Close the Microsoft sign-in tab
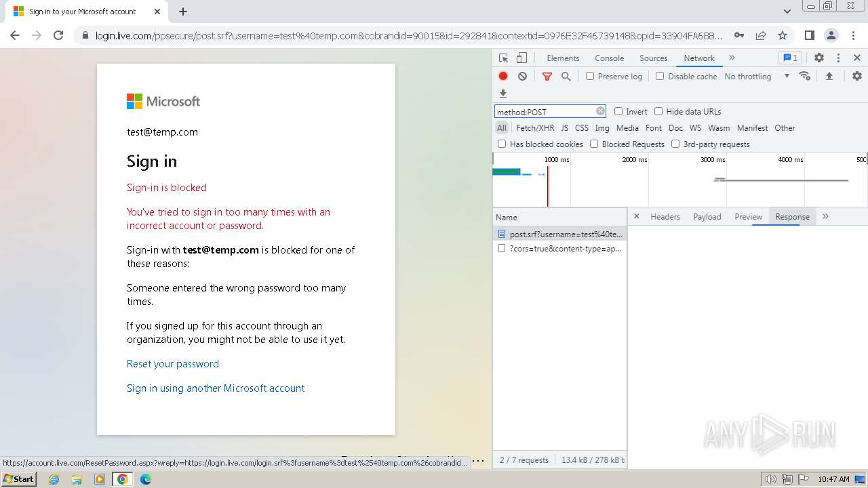 [x=157, y=12]
